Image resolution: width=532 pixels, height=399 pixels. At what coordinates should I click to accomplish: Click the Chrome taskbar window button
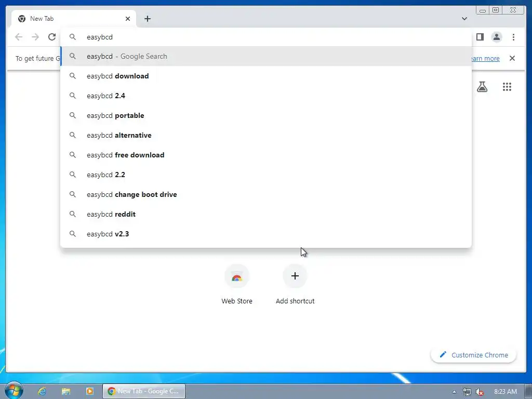coord(144,391)
